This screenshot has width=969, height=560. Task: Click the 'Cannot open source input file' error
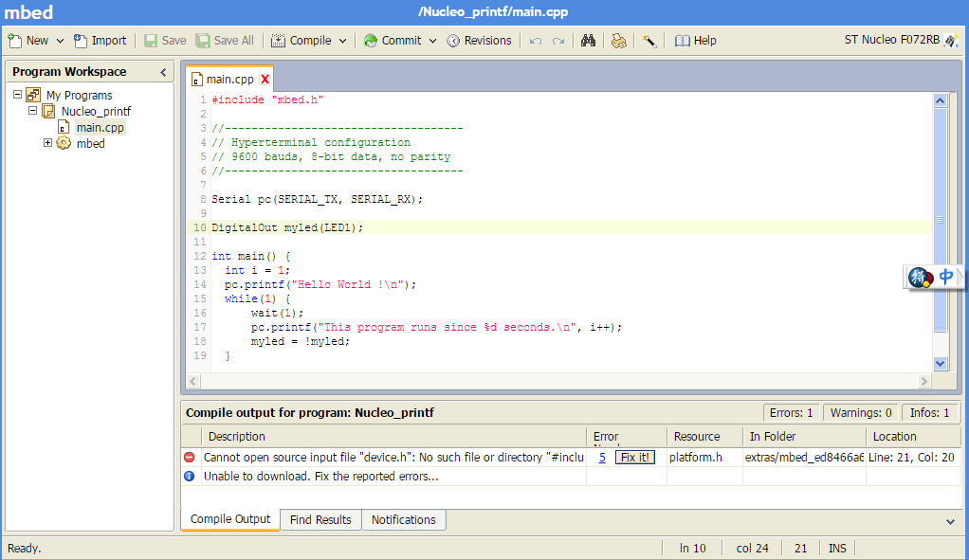pyautogui.click(x=393, y=458)
